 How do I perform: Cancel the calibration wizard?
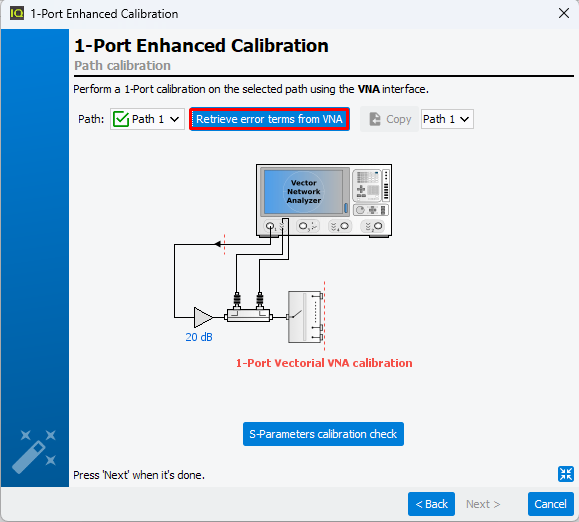[551, 504]
